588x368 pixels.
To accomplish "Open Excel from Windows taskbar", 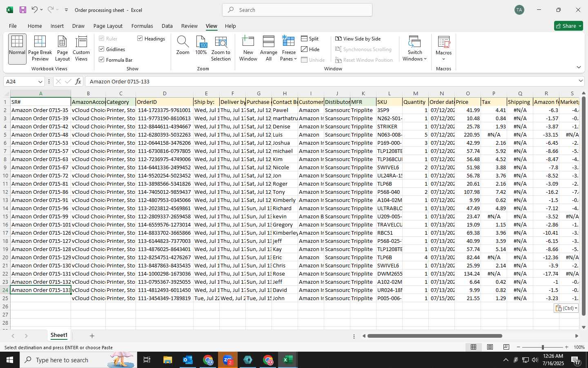I will click(x=288, y=360).
